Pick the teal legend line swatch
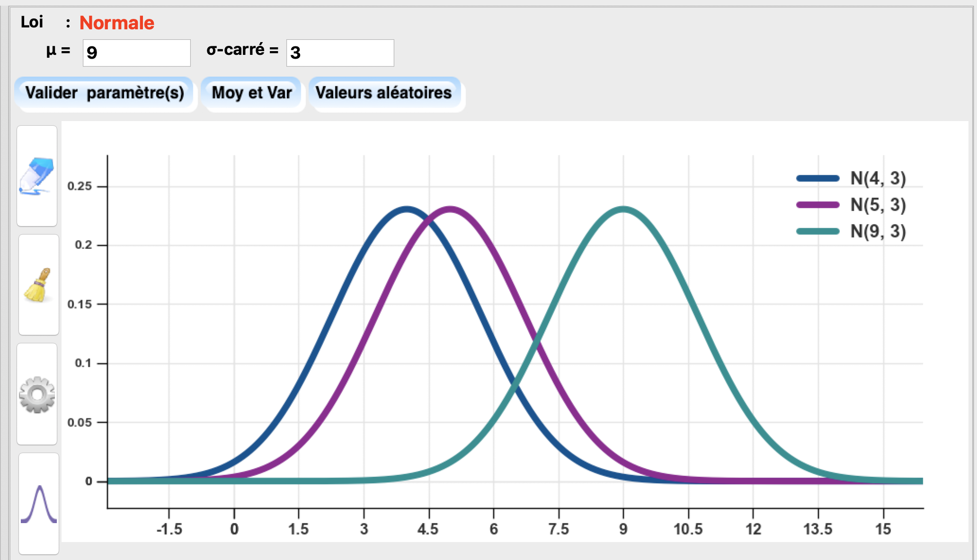The height and width of the screenshot is (560, 977). point(817,231)
